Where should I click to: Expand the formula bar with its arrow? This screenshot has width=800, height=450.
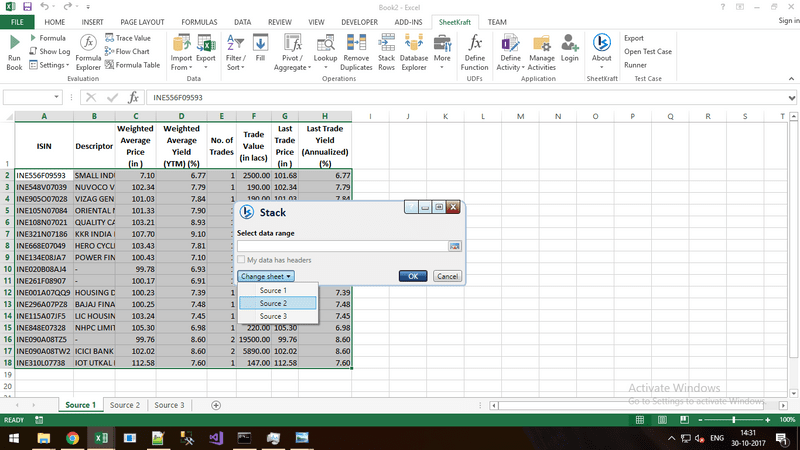pos(791,97)
